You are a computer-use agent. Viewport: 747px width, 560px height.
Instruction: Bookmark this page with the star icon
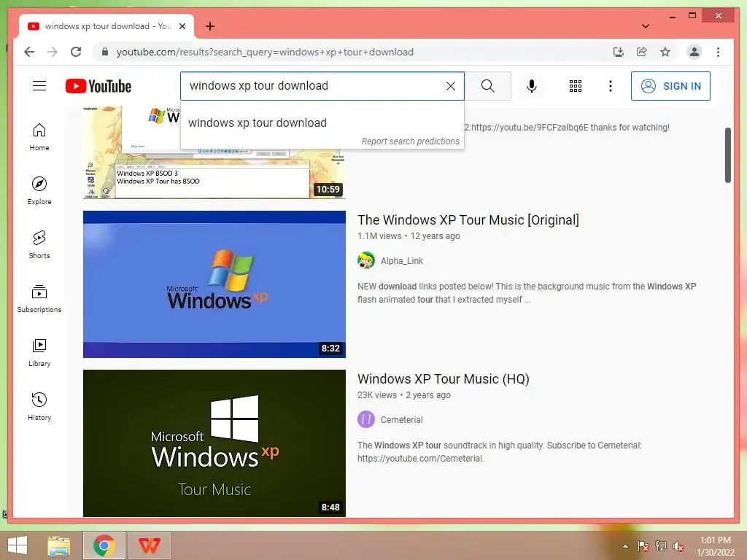pyautogui.click(x=665, y=52)
